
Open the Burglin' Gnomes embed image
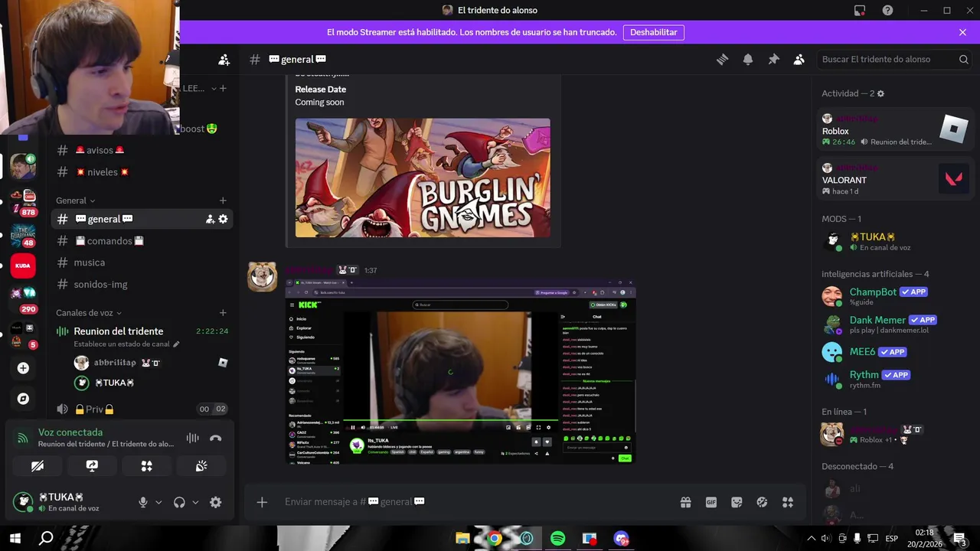423,178
